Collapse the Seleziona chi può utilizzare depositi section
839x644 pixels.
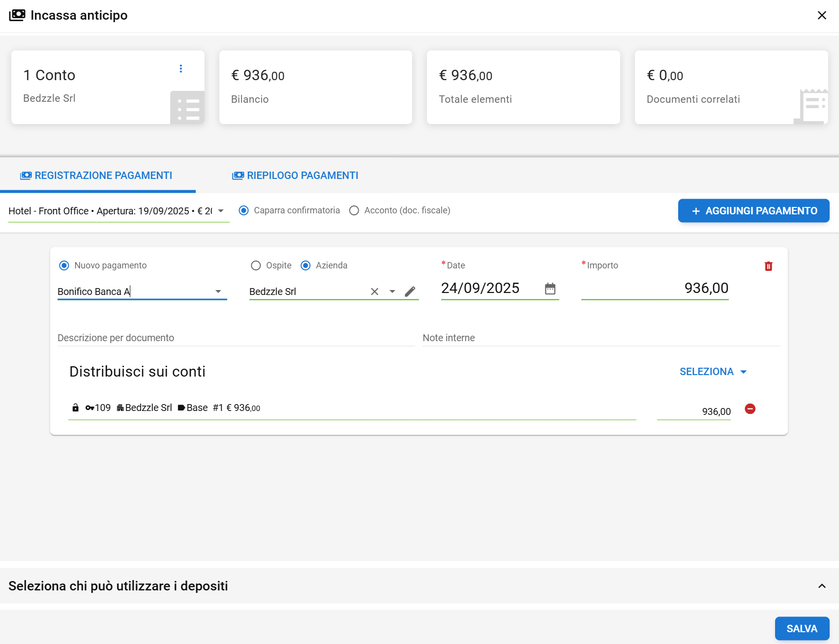click(x=822, y=586)
